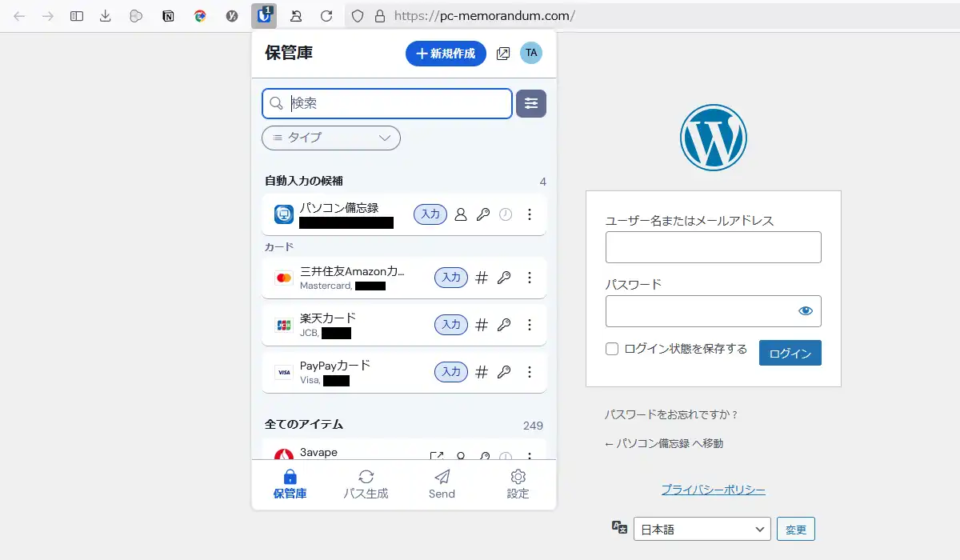The height and width of the screenshot is (560, 960).
Task: Select the 楽天カード item
Action: [404, 325]
